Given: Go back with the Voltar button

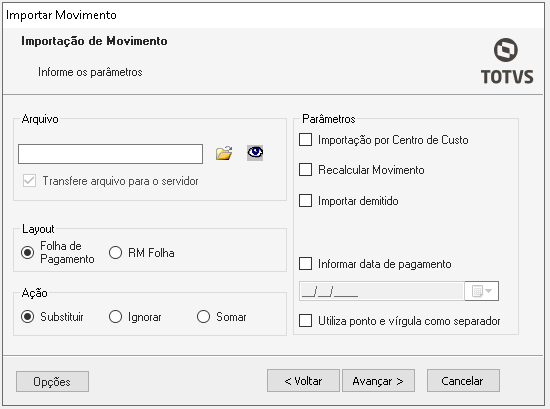Looking at the screenshot, I should (x=303, y=381).
